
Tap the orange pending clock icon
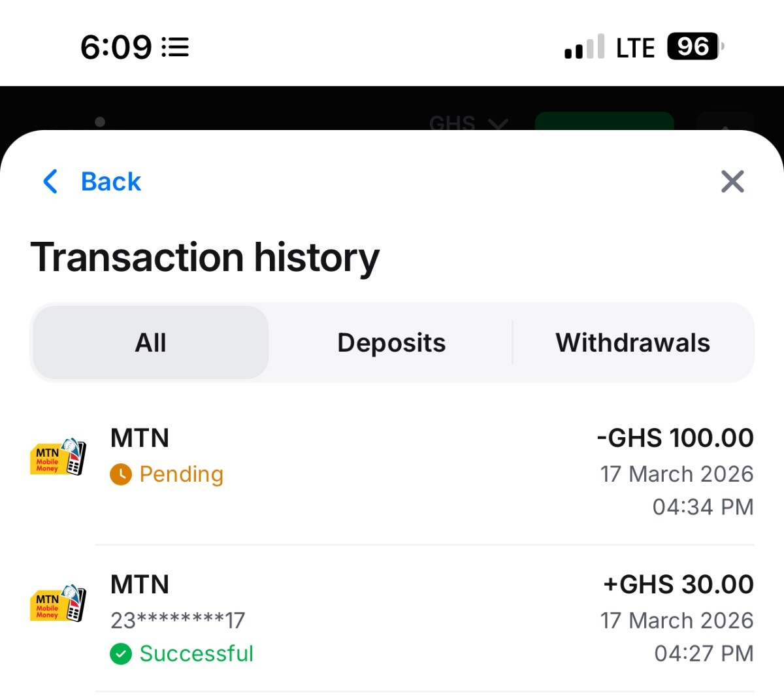(121, 474)
